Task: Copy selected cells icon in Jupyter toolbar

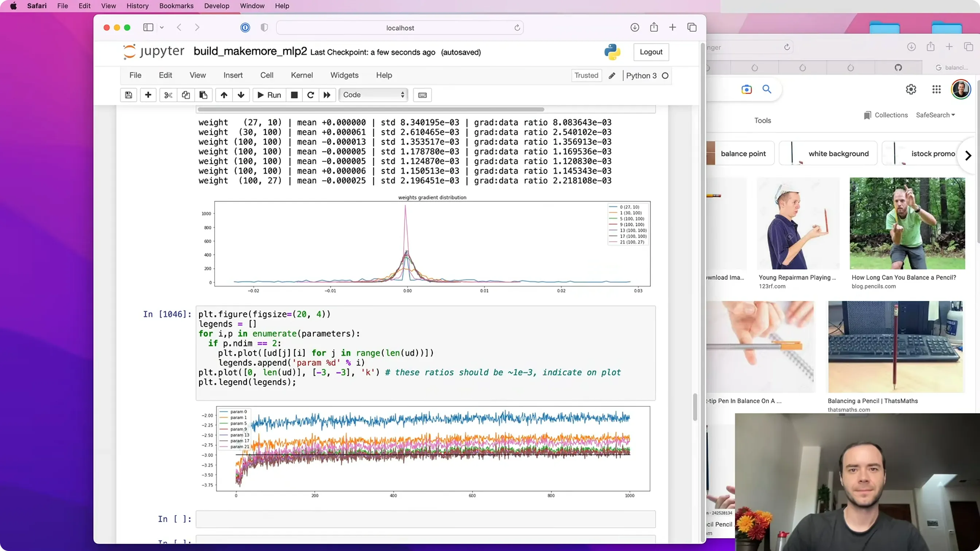Action: pos(186,95)
